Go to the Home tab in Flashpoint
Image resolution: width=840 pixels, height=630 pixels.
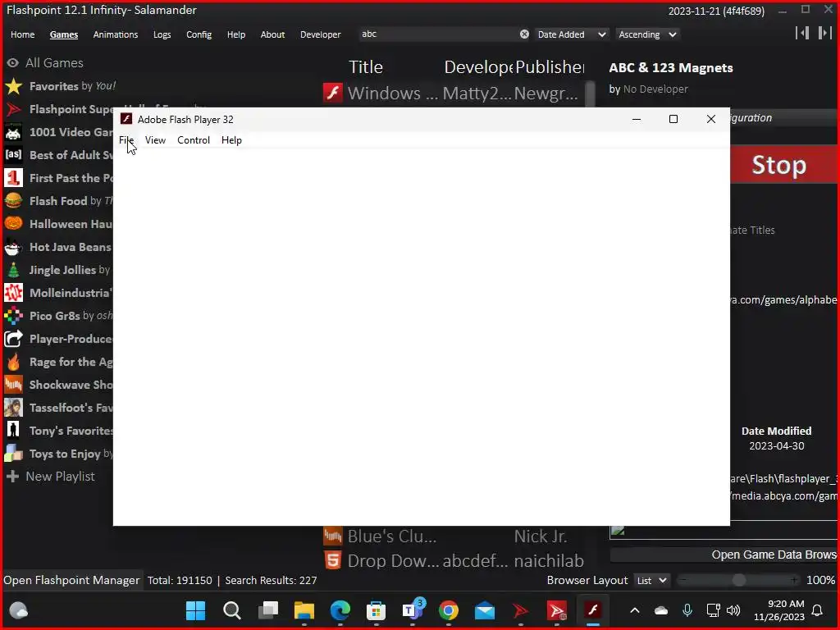[22, 34]
